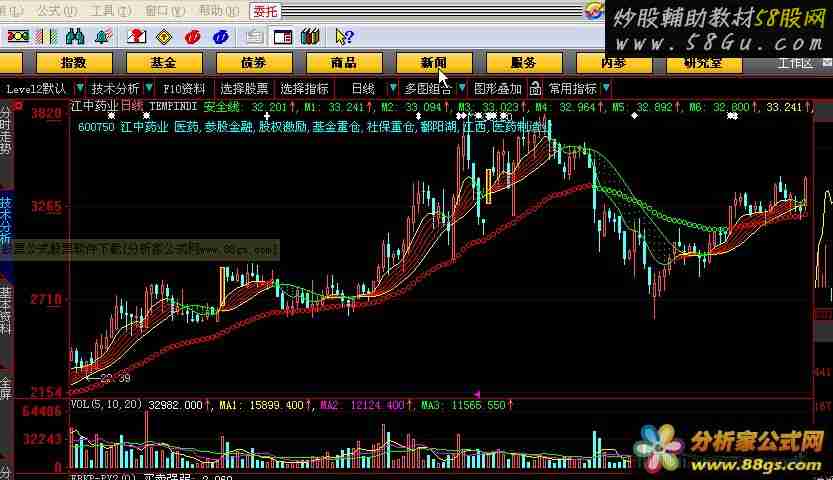Click the TEMPINDI indicator name
833x480 pixels.
[x=173, y=106]
